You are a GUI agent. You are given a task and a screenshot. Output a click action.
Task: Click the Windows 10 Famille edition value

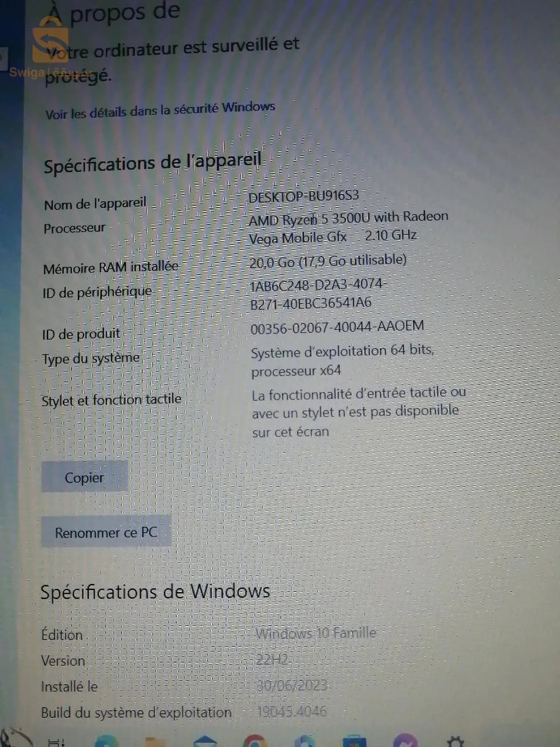tap(316, 633)
